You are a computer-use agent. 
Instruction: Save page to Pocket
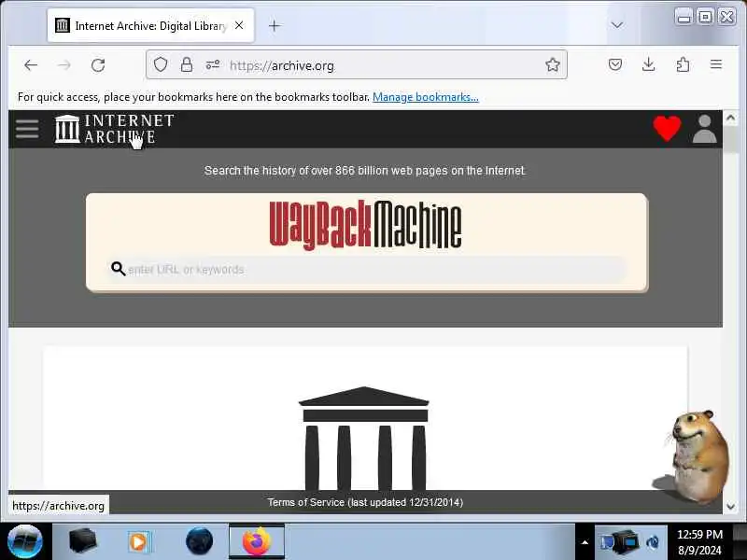click(615, 64)
